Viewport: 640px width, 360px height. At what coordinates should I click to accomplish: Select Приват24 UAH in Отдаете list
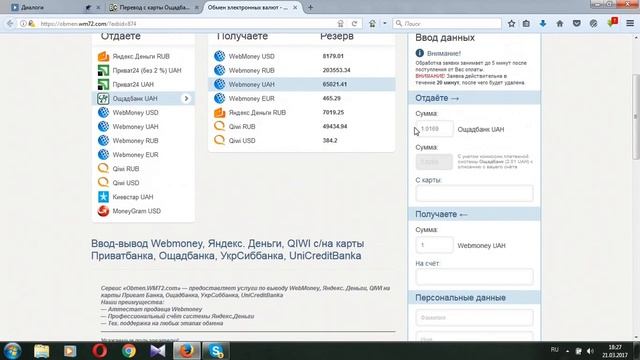[143, 84]
